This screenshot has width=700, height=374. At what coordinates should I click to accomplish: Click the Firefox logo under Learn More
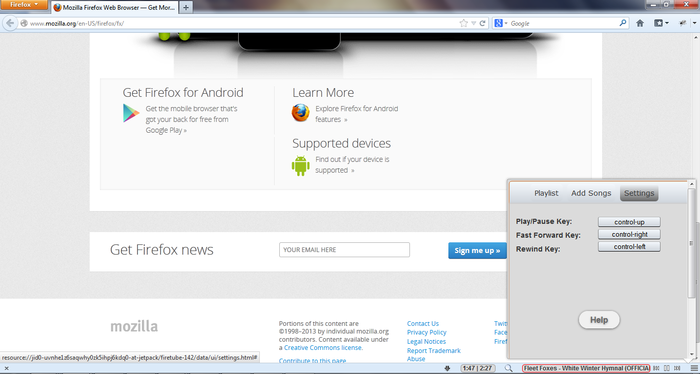(x=300, y=113)
